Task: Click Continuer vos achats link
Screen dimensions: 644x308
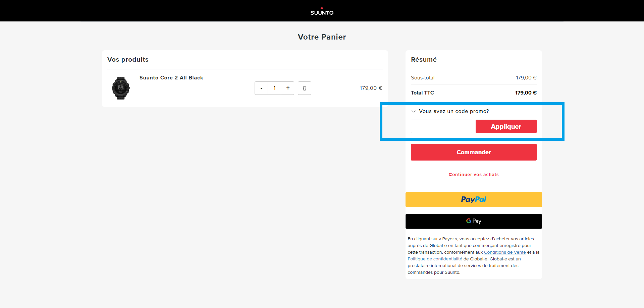Action: click(x=474, y=175)
